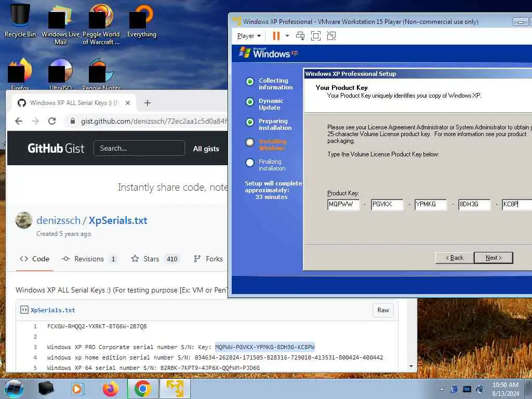Open Windows Media Player from taskbar
The height and width of the screenshot is (399, 532).
tap(77, 389)
